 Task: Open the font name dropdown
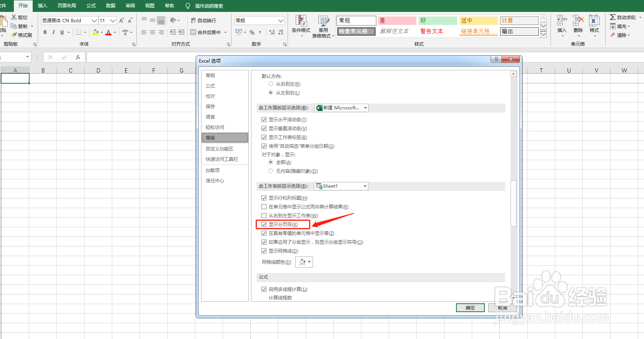pos(94,20)
